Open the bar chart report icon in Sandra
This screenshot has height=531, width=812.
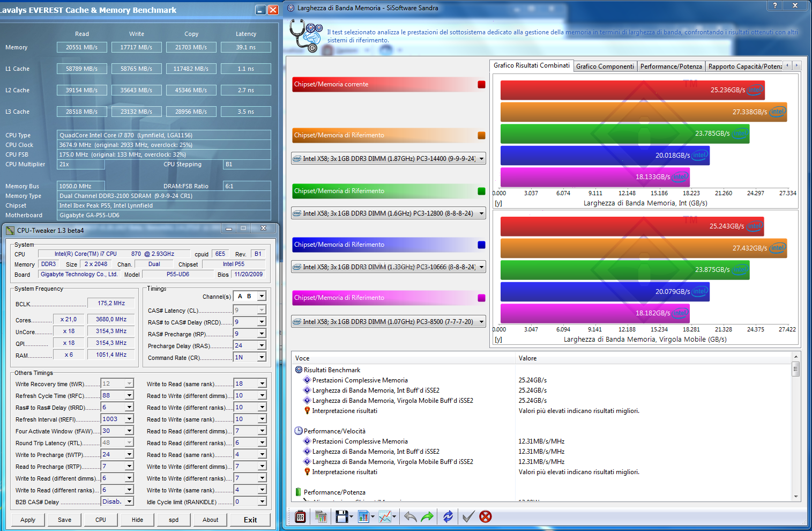[x=363, y=517]
